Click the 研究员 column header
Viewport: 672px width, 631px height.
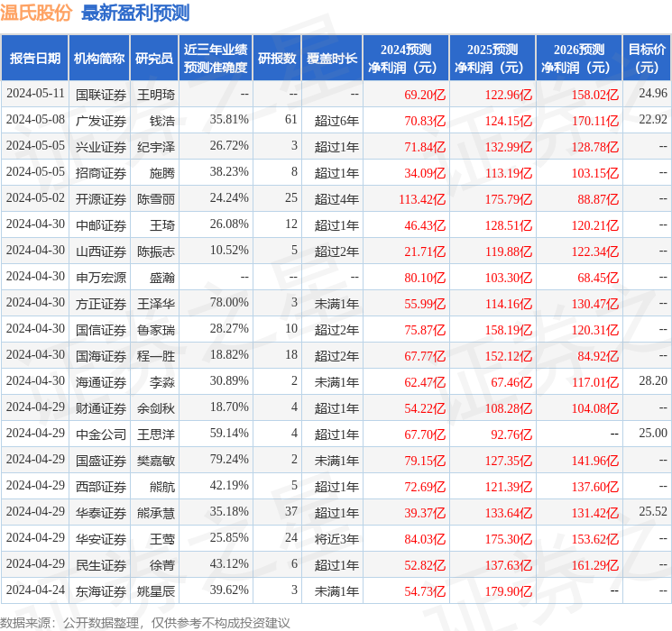pos(154,59)
